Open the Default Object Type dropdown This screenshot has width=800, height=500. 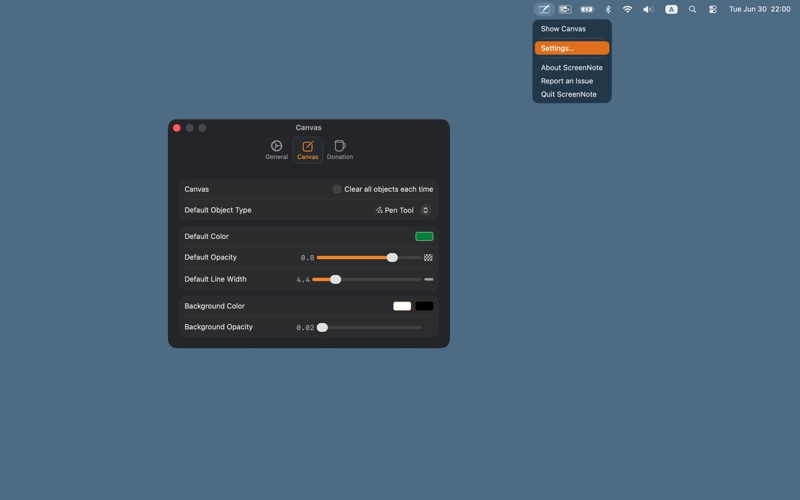click(403, 210)
